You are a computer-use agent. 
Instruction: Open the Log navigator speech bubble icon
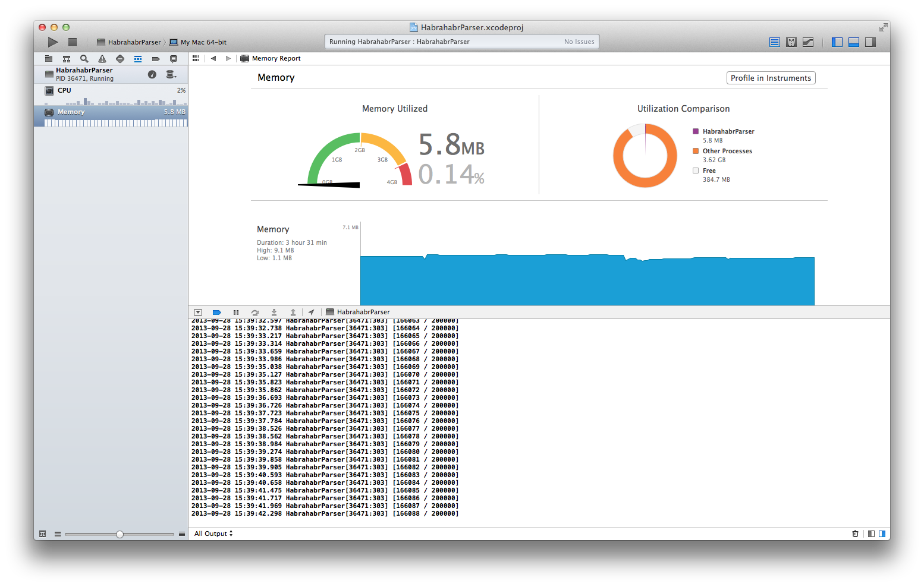click(174, 59)
